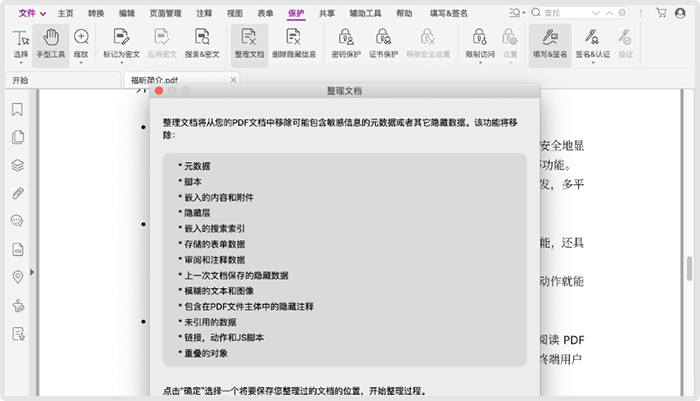
Task: Expand the 限制访问 dropdown arrow
Action: (480, 63)
